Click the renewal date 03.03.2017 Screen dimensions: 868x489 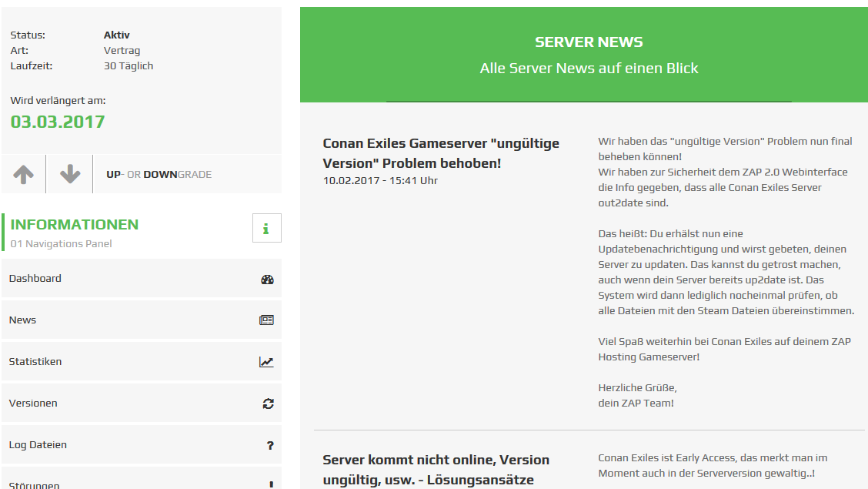(58, 122)
